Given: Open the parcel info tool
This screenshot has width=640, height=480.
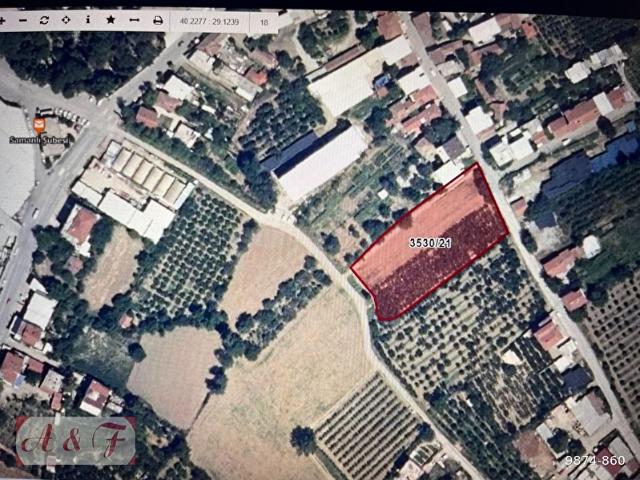Looking at the screenshot, I should point(88,20).
